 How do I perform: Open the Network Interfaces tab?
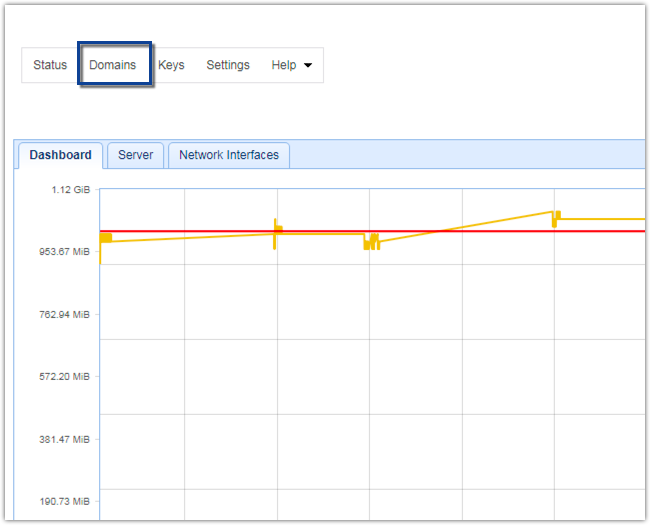pos(229,155)
